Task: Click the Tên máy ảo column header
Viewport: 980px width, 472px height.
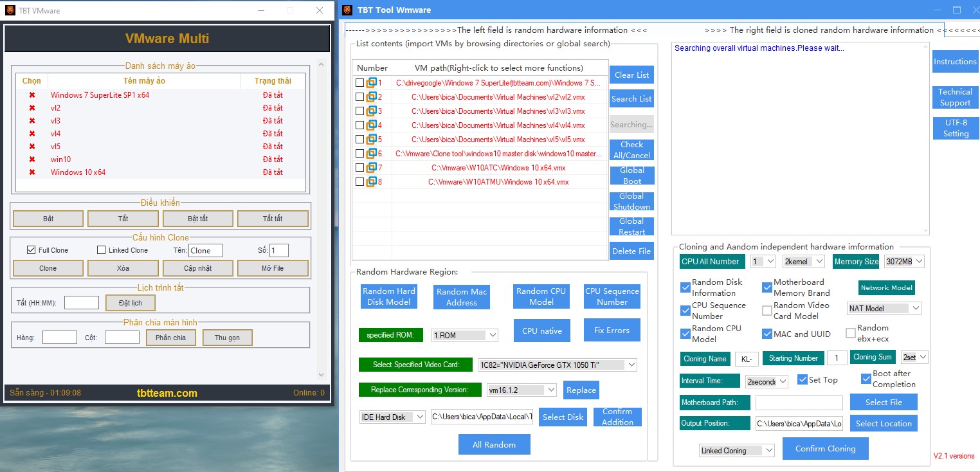Action: point(144,81)
